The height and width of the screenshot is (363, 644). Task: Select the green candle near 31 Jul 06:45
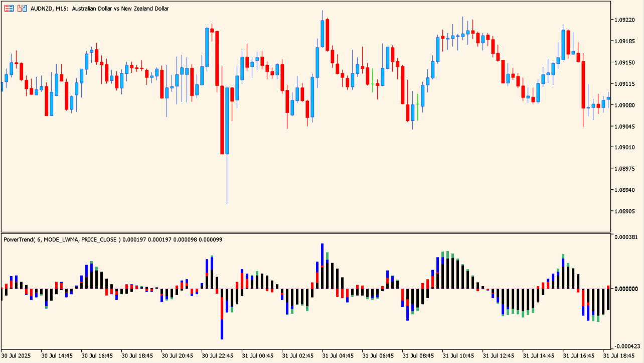[372, 77]
